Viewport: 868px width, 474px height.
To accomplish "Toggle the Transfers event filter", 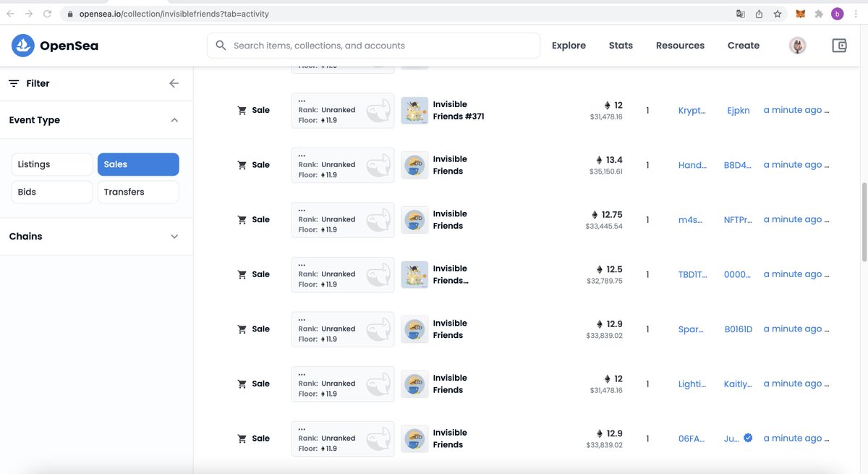I will [138, 192].
